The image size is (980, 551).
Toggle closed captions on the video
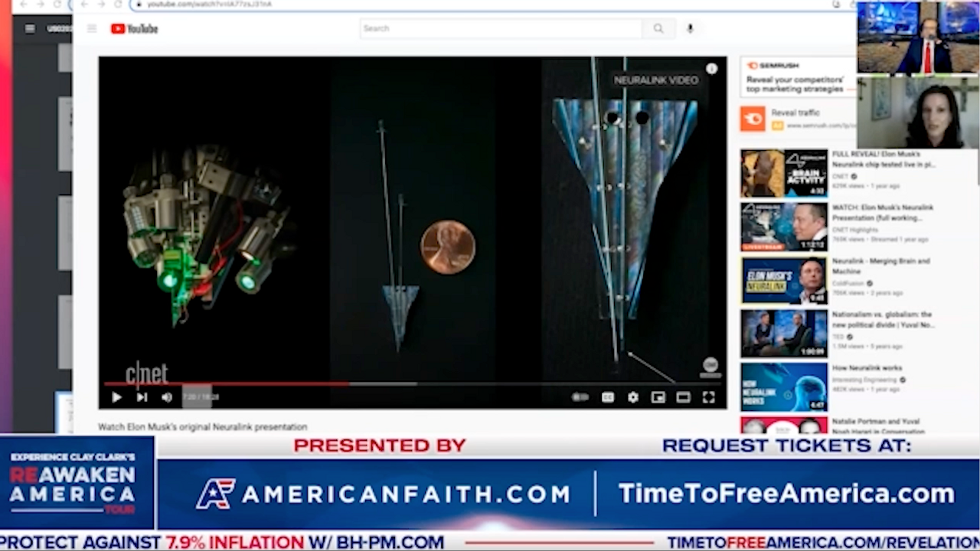[x=607, y=397]
